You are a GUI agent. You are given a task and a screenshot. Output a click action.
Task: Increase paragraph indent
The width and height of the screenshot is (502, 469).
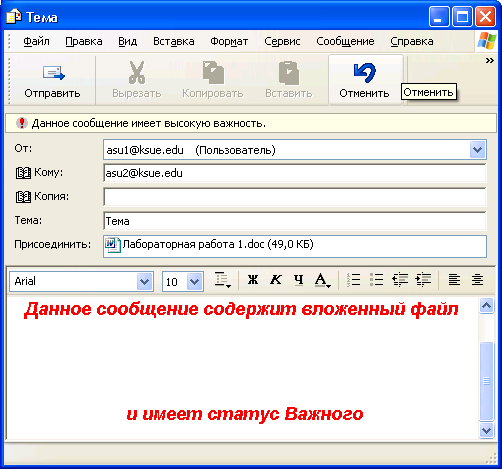click(x=423, y=279)
